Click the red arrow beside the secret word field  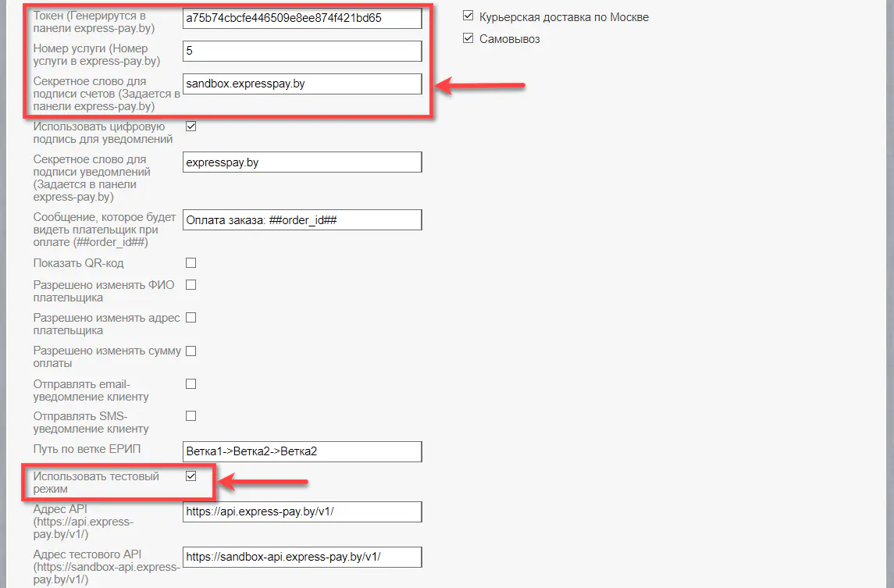[479, 86]
